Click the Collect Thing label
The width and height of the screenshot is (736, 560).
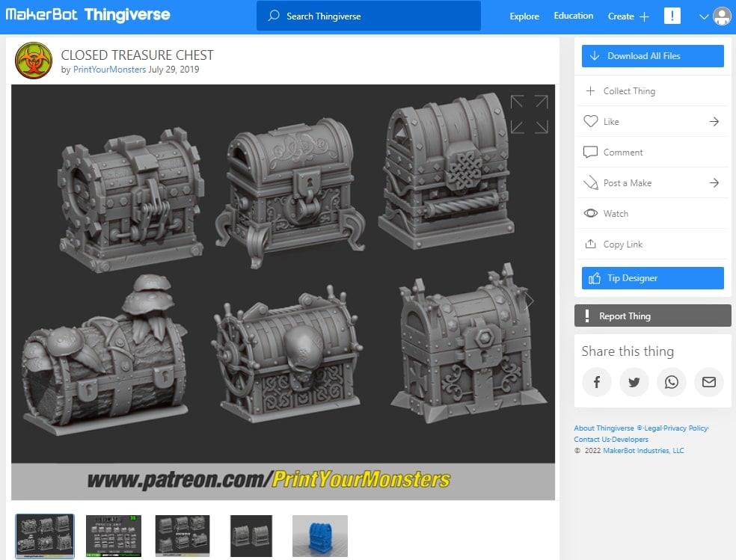point(629,91)
